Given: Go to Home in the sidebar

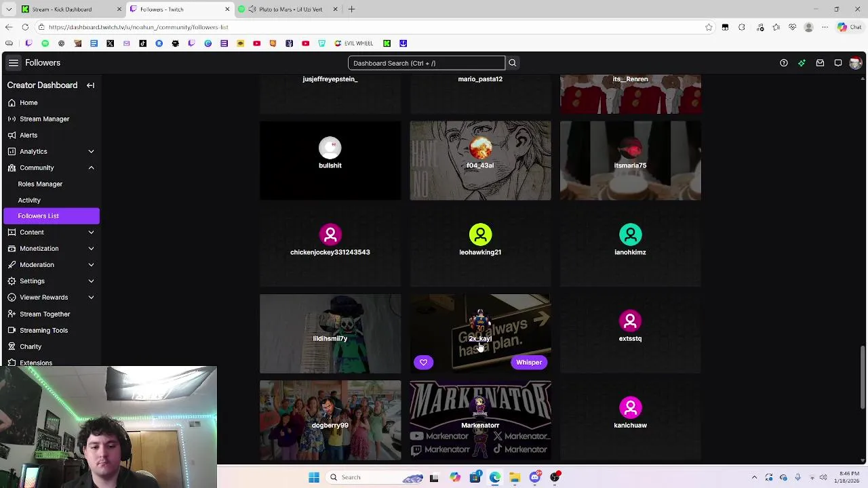Looking at the screenshot, I should pos(50,102).
